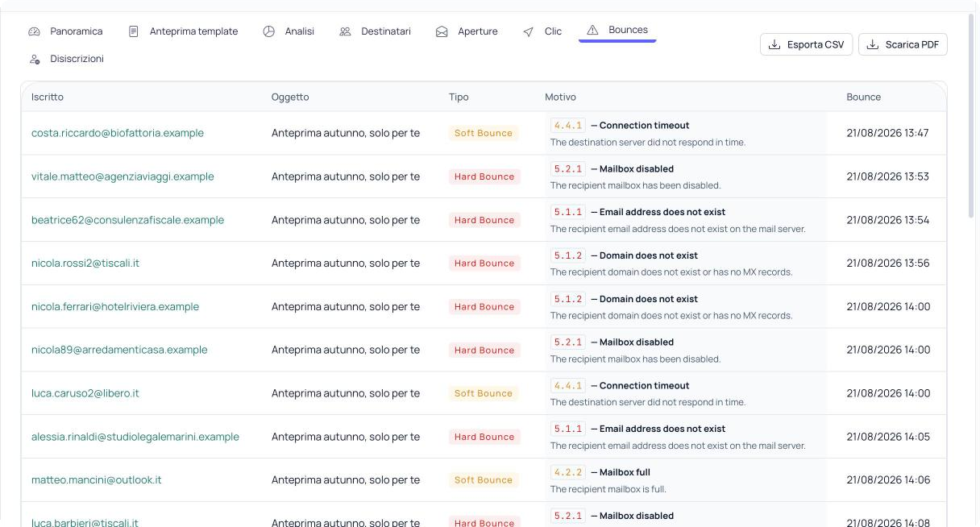Click the Disiscrizioni user icon
The image size is (980, 527).
pos(34,59)
